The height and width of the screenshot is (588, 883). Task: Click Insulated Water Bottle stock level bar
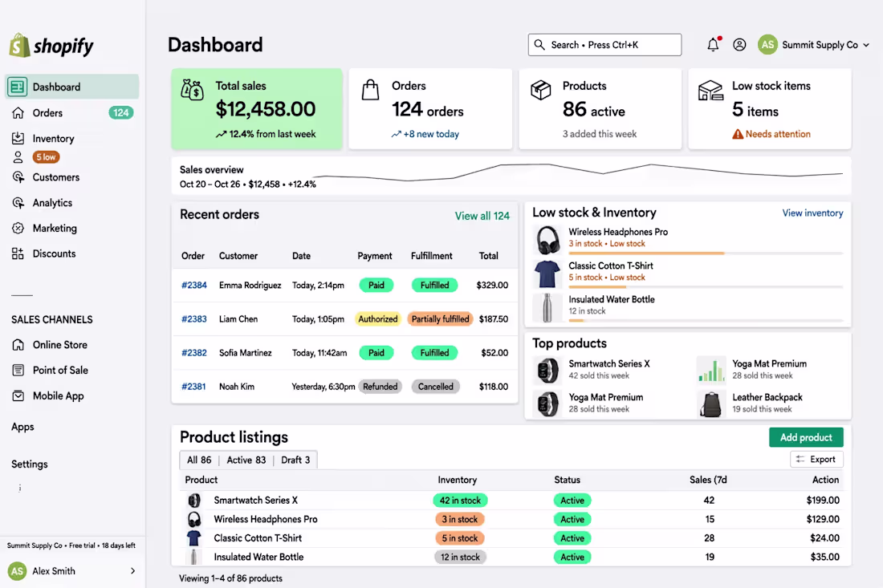[706, 321]
